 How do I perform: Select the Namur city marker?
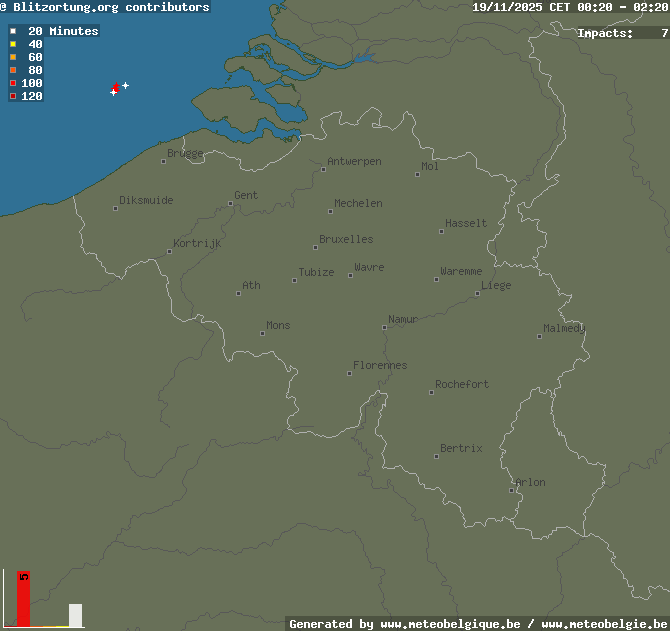point(384,327)
